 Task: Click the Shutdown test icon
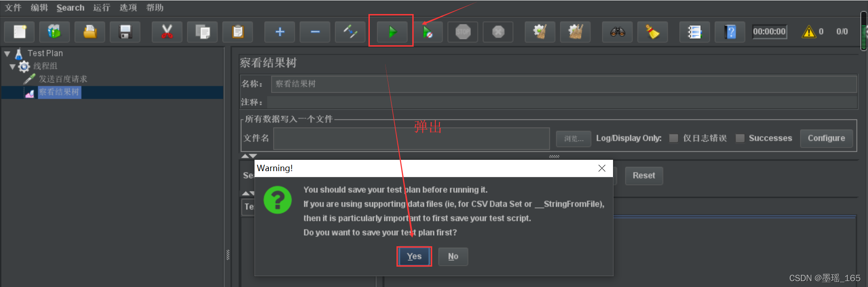(498, 32)
